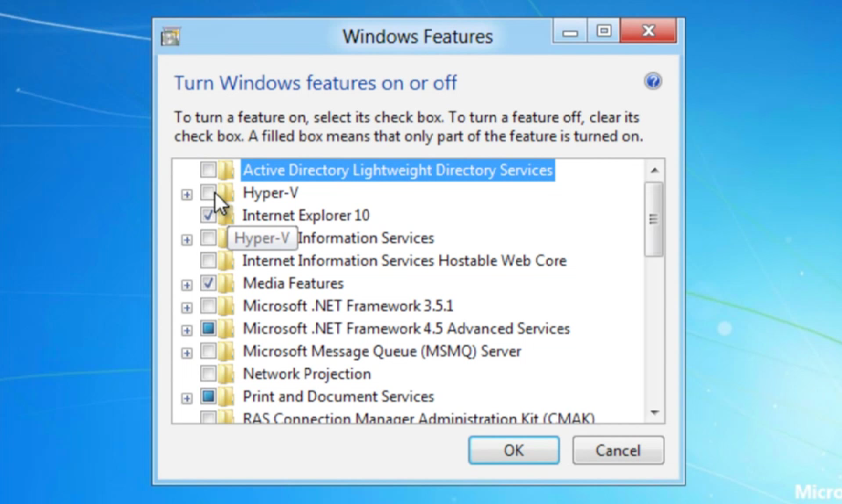Select the Print and Document Services label
Image resolution: width=842 pixels, height=504 pixels.
tap(338, 397)
